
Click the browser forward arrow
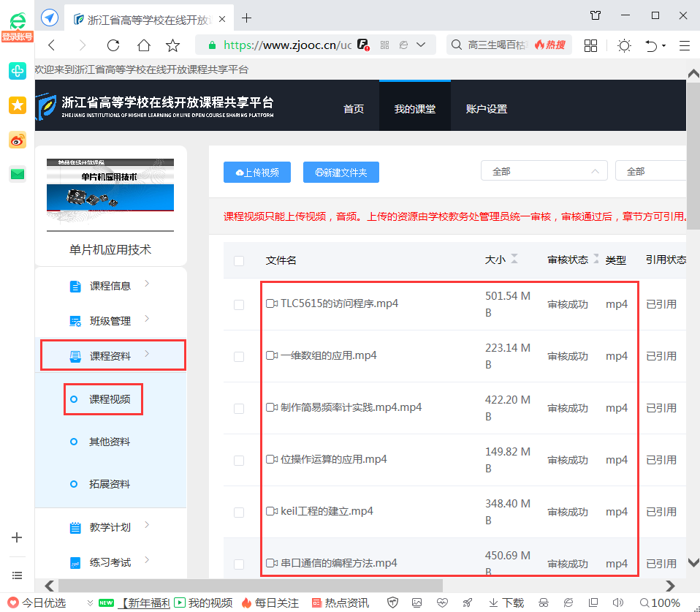[x=82, y=45]
